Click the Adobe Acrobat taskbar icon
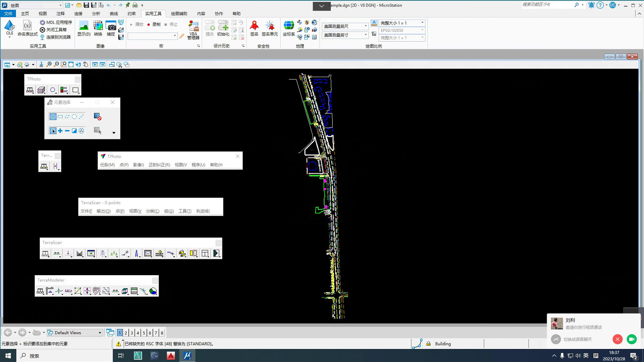The width and height of the screenshot is (644, 362). click(x=171, y=356)
